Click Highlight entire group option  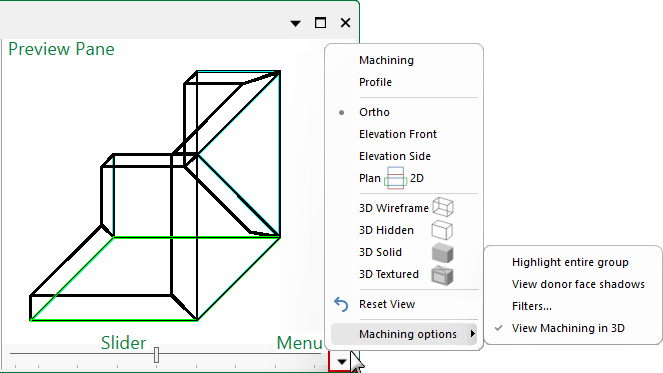click(x=570, y=262)
